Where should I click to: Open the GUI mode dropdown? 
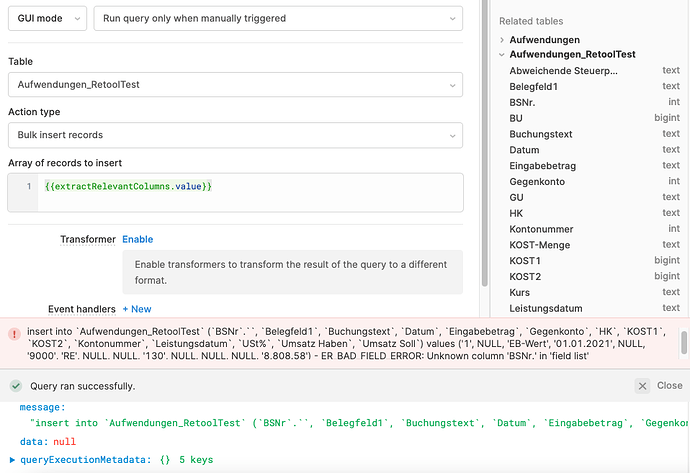click(x=48, y=18)
